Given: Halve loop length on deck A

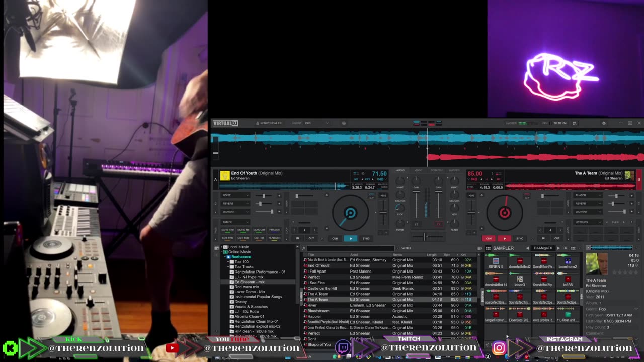Looking at the screenshot, I should 294,230.
